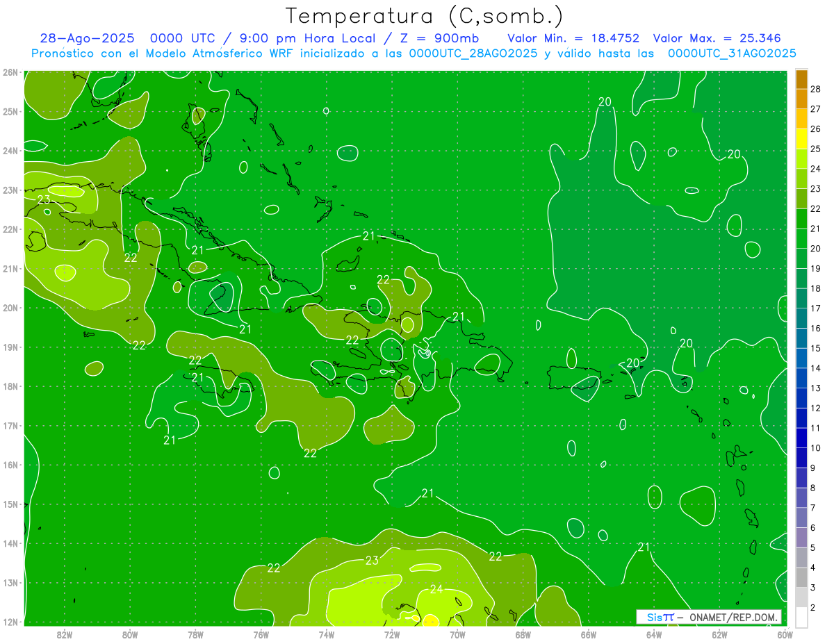Click the orange swatch between 27 and 28
The height and width of the screenshot is (644, 834).
click(801, 99)
